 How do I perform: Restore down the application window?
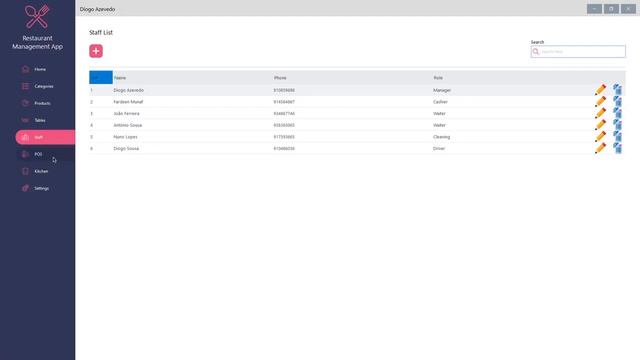[611, 9]
